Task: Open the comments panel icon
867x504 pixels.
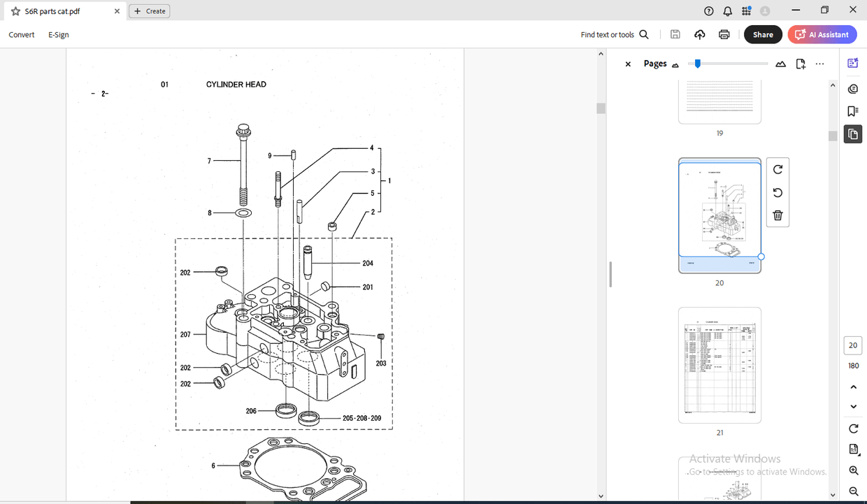Action: pos(852,88)
